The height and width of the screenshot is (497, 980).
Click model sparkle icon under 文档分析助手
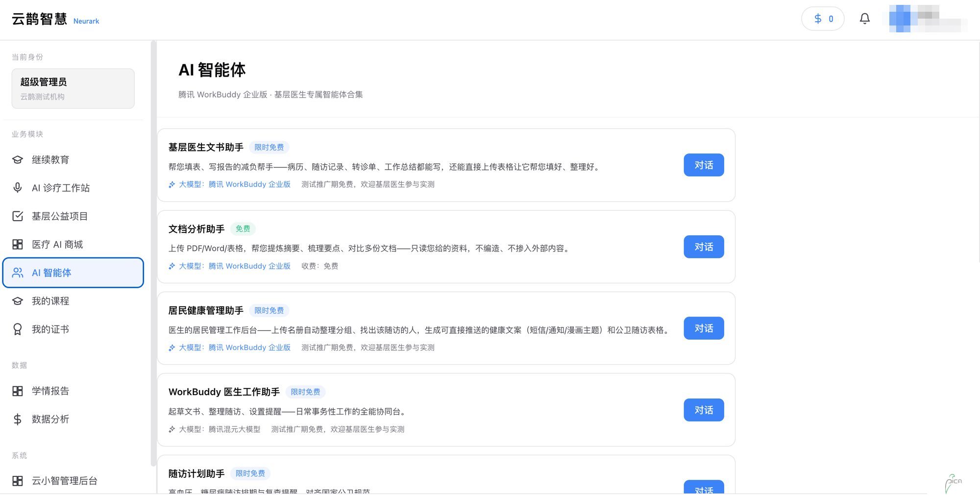(x=172, y=266)
